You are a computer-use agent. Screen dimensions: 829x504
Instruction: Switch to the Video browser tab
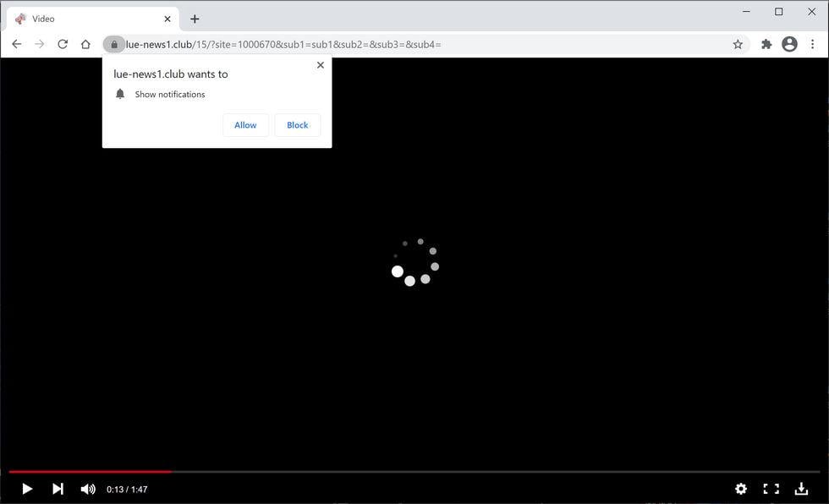[85, 18]
